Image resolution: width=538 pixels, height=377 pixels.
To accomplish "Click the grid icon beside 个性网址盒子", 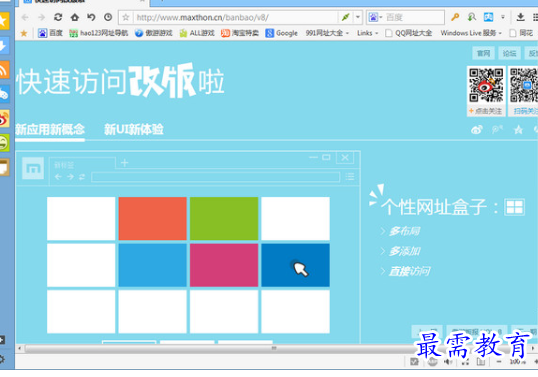I will [514, 207].
